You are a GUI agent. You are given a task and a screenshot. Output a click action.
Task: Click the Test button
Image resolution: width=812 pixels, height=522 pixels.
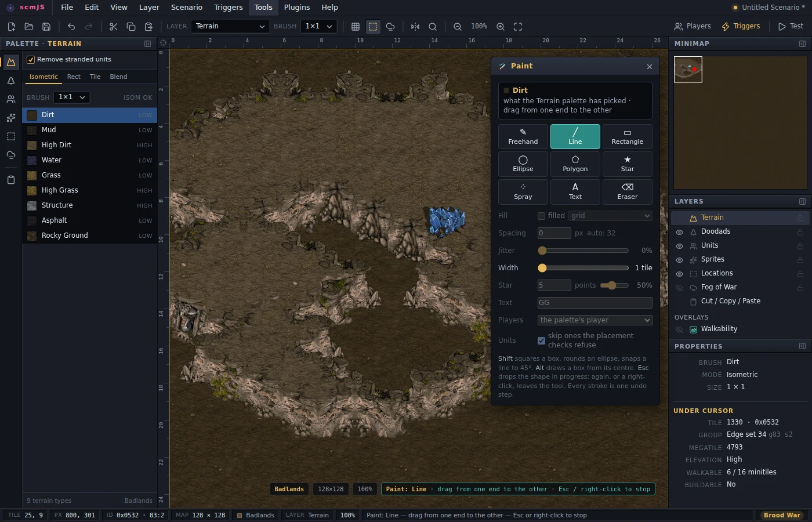791,26
